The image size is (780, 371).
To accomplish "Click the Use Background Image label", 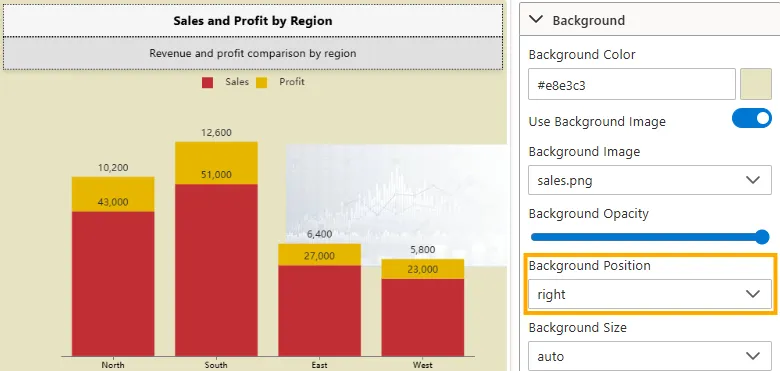I will pos(597,122).
